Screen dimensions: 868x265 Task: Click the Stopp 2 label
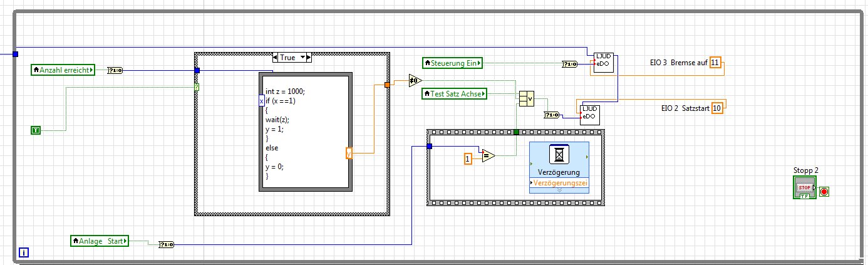[806, 170]
